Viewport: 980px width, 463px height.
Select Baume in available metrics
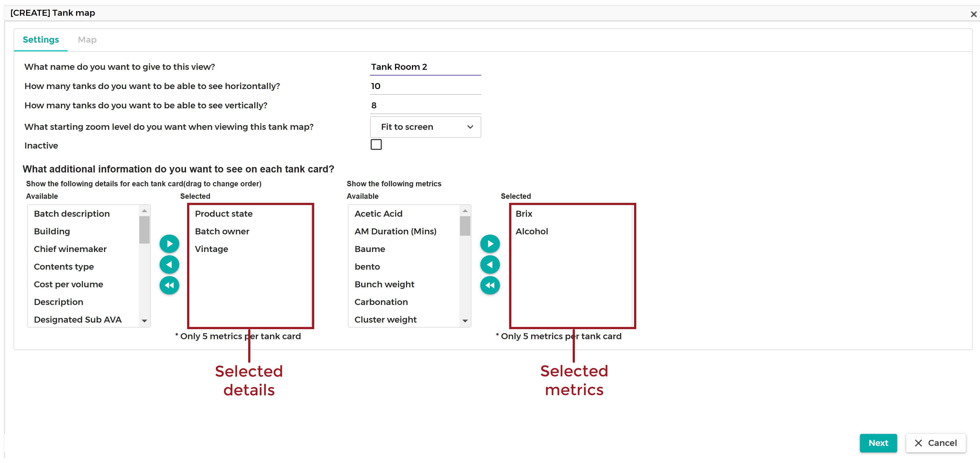pyautogui.click(x=404, y=249)
